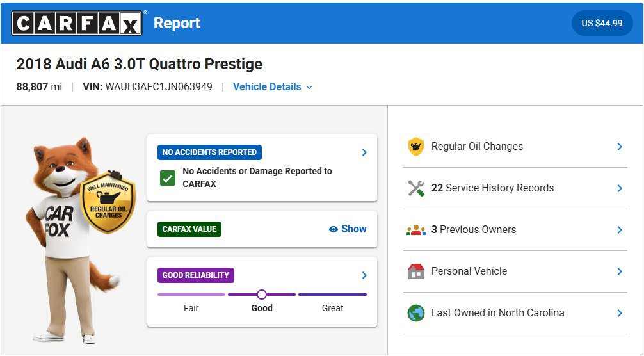
Task: Expand the Previous Owners chevron
Action: [620, 230]
